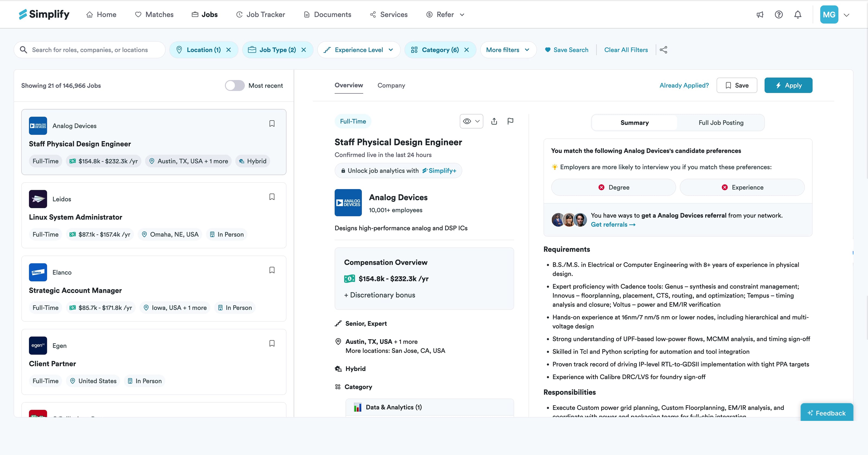868x455 pixels.
Task: Open the job visibility eye dropdown
Action: [x=471, y=121]
